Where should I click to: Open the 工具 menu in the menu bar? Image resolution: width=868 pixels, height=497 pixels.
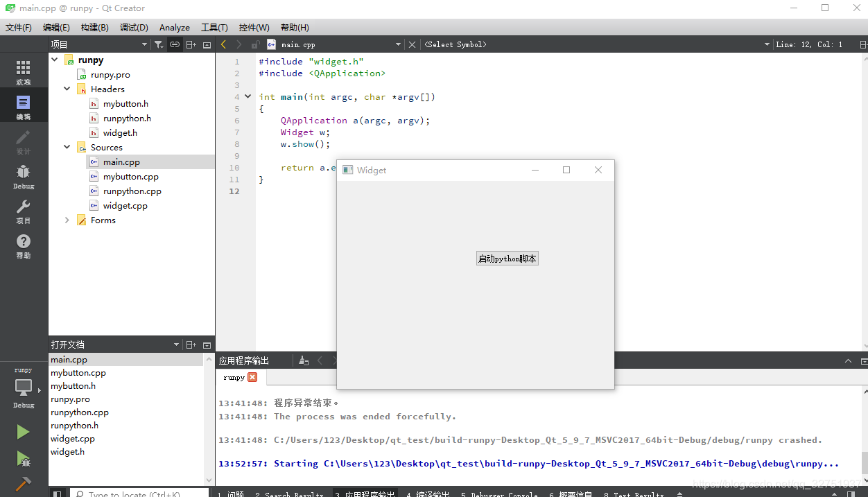click(x=214, y=28)
